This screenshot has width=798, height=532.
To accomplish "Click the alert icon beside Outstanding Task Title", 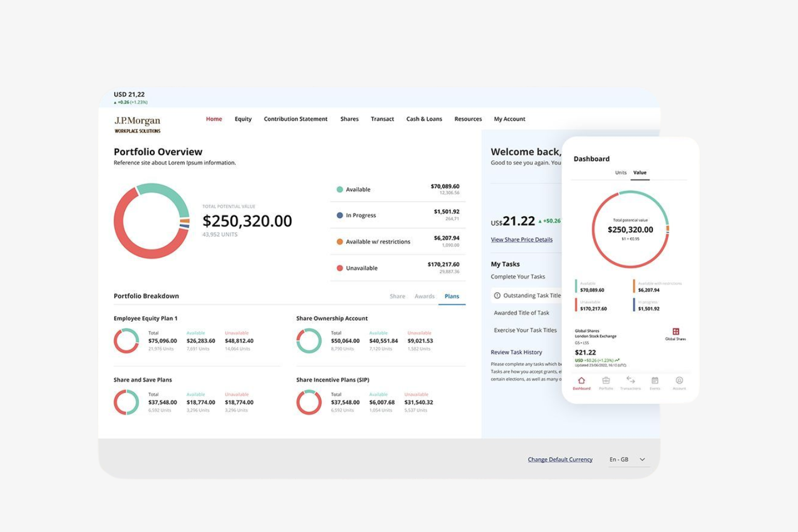I will coord(497,295).
